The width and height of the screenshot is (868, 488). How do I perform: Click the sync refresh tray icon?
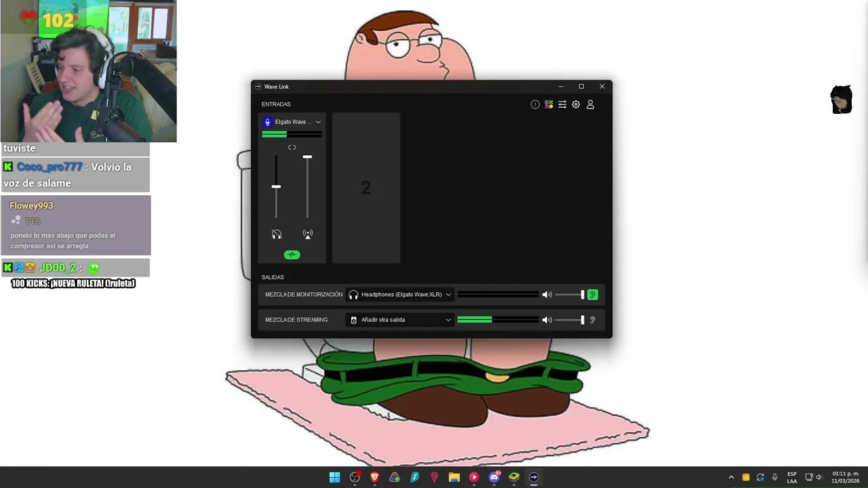[x=760, y=477]
